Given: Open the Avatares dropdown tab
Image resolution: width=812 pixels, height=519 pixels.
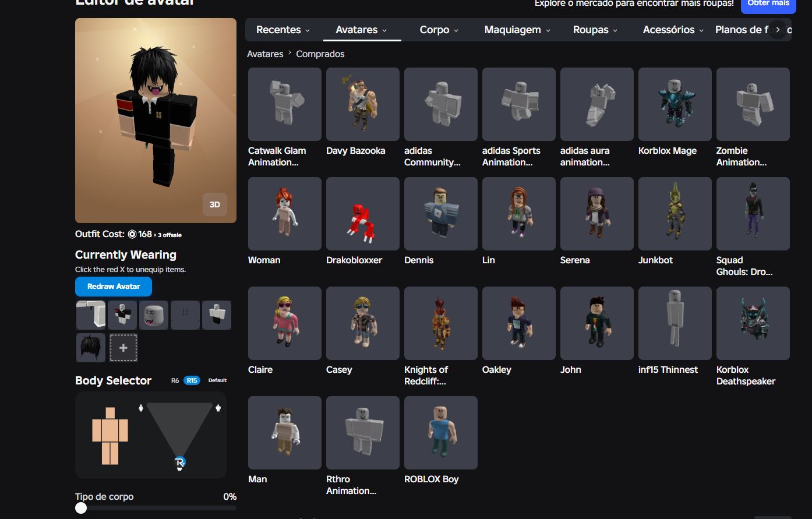Looking at the screenshot, I should (x=362, y=30).
